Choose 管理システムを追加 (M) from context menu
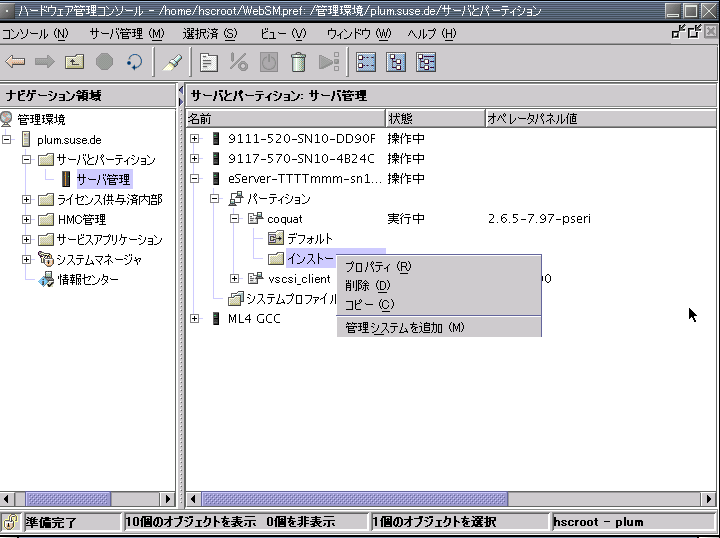 click(x=439, y=327)
